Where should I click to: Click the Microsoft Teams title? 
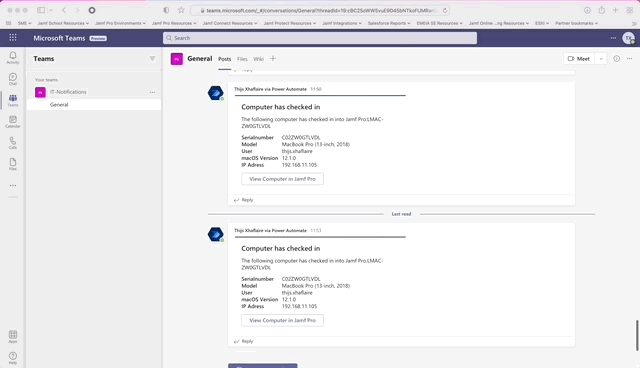pos(59,38)
